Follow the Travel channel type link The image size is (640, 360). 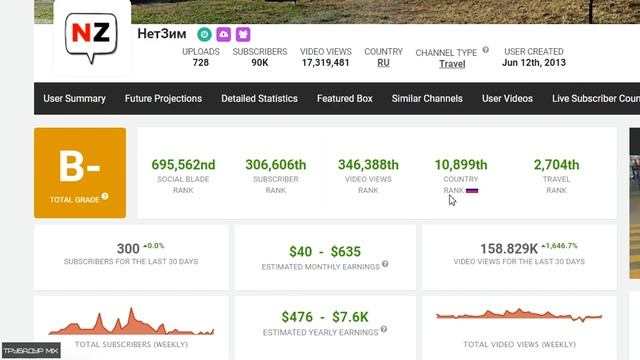(x=452, y=64)
